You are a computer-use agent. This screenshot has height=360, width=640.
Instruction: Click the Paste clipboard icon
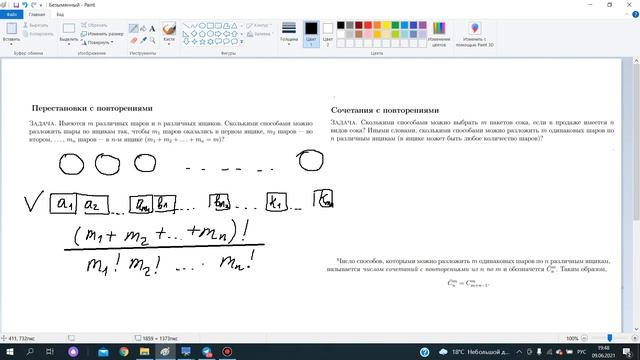pos(11,28)
